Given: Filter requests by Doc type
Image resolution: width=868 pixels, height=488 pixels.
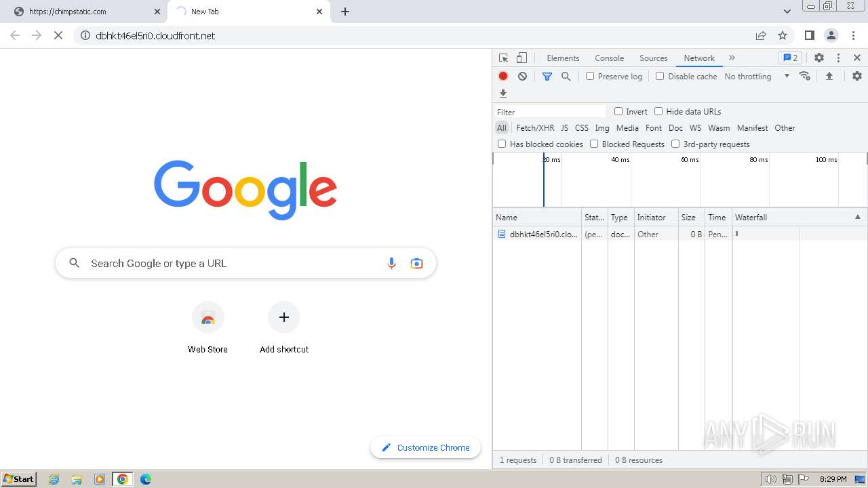Looking at the screenshot, I should (x=675, y=127).
